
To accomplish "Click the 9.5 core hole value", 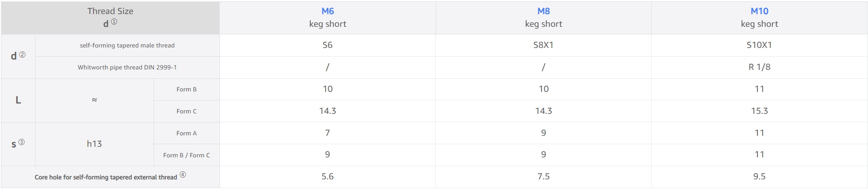I will [x=759, y=177].
